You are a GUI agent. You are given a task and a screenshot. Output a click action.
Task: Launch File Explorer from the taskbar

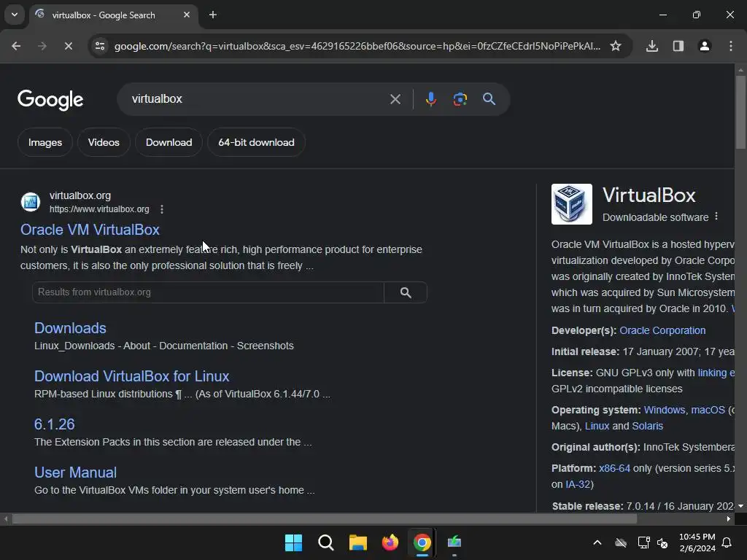(358, 542)
